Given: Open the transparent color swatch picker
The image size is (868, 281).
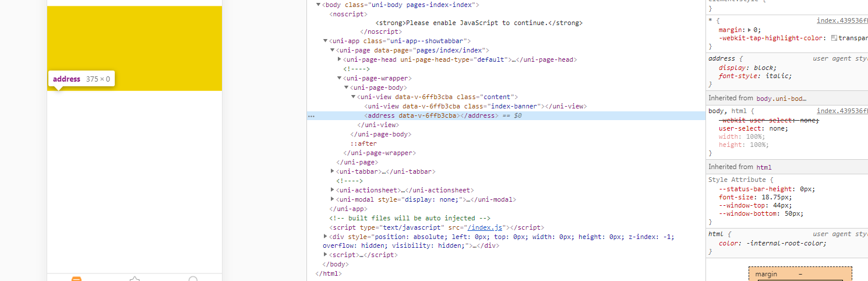Looking at the screenshot, I should pos(834,38).
